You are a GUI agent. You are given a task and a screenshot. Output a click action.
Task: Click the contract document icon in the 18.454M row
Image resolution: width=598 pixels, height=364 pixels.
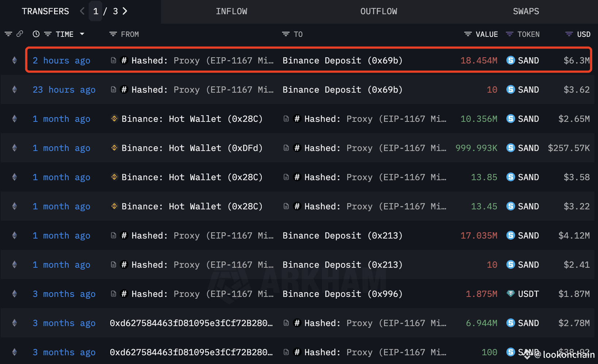(x=114, y=60)
